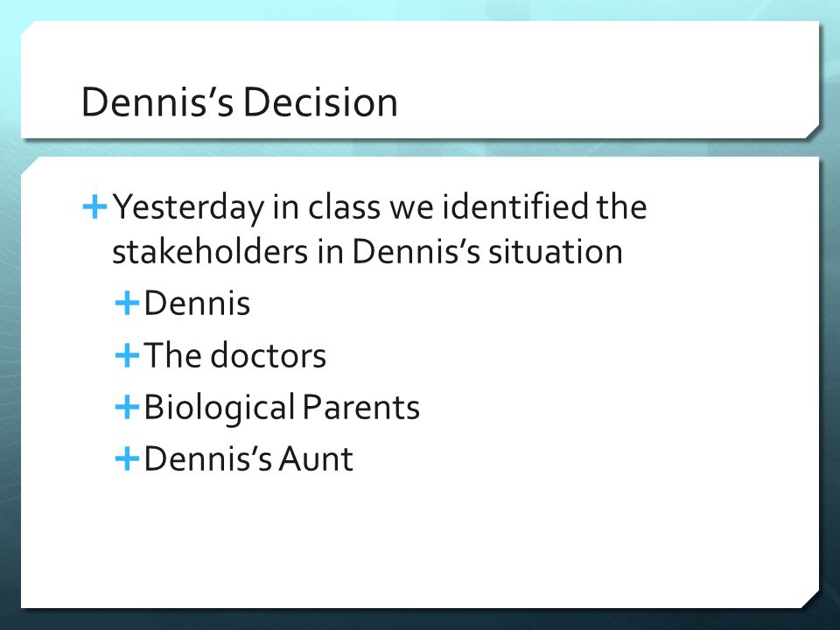Select the "Biological Parents" bullet text
The height and width of the screenshot is (630, 840).
[282, 408]
